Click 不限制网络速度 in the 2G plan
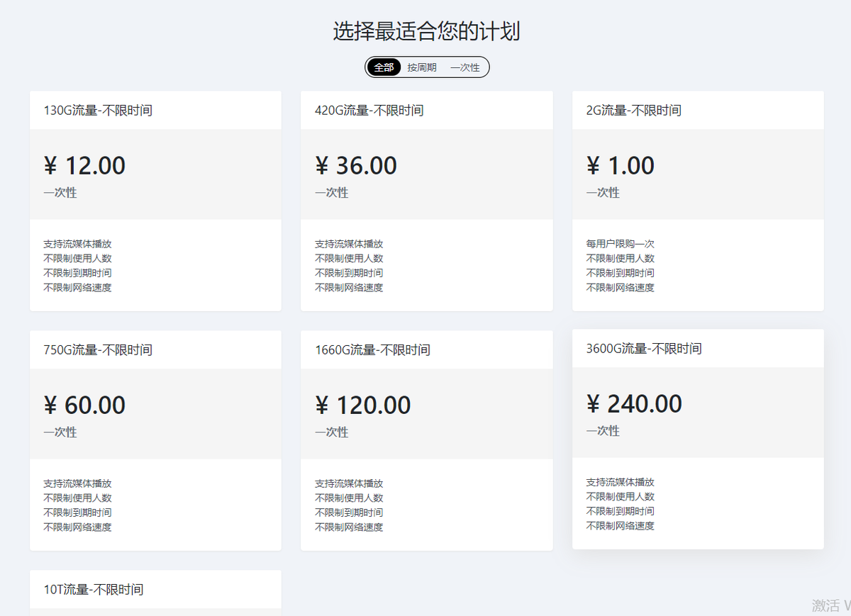 (621, 288)
